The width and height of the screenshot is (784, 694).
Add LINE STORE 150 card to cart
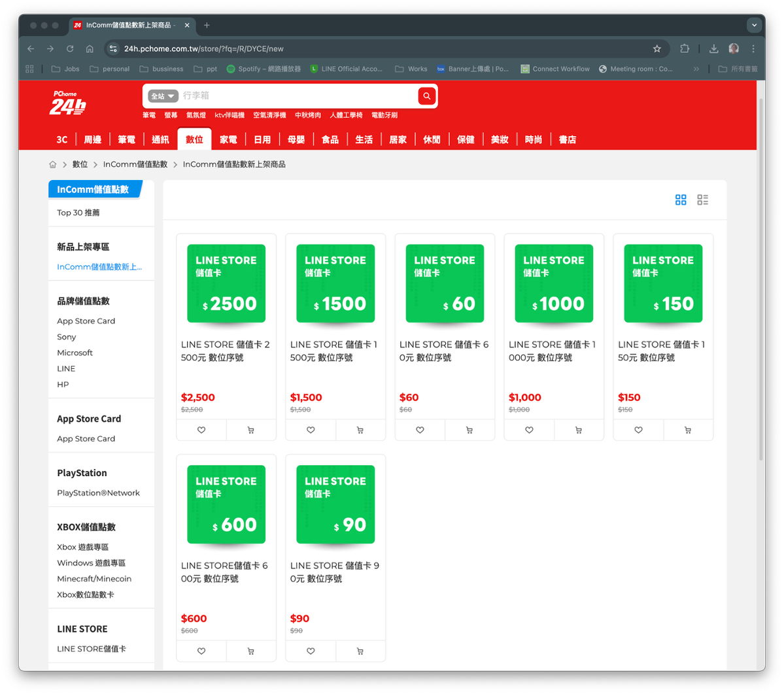coord(688,430)
